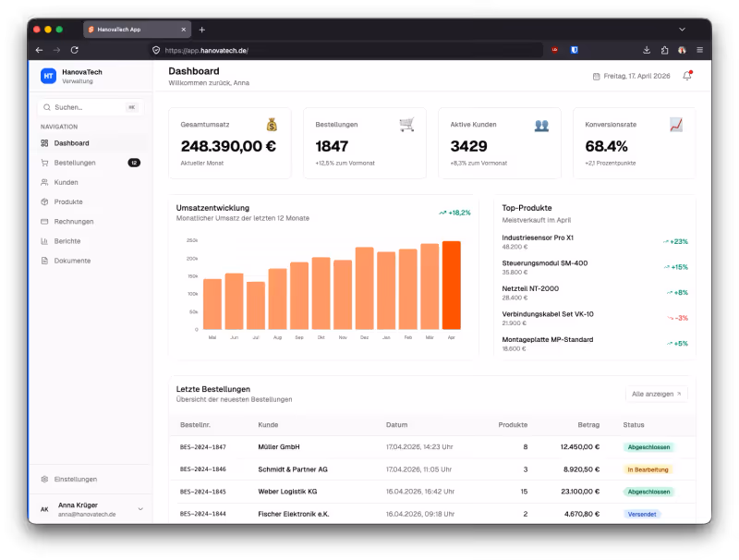Click the browser back arrow
Screen dimensions: 739x560
[39, 50]
